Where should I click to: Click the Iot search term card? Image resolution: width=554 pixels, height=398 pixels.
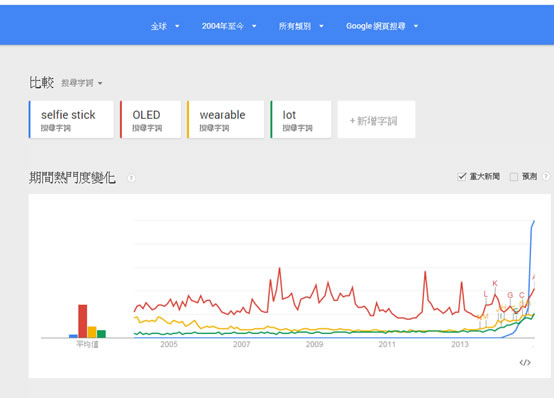(301, 119)
